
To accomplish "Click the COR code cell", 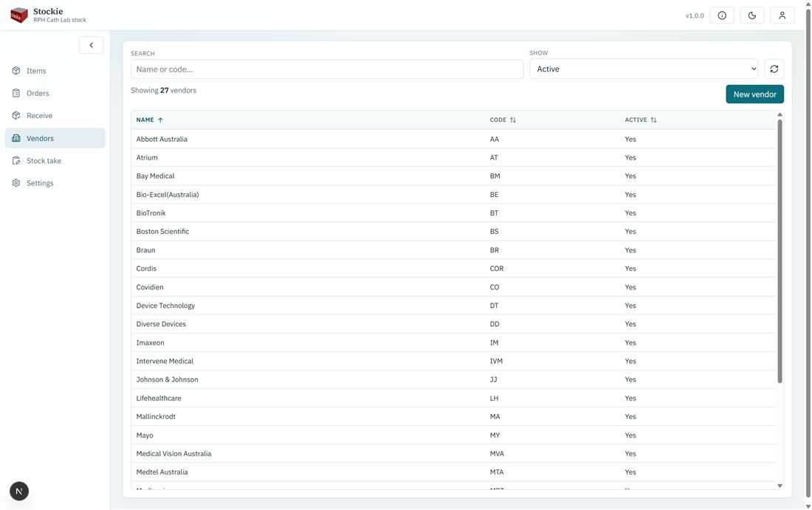I will pos(497,268).
